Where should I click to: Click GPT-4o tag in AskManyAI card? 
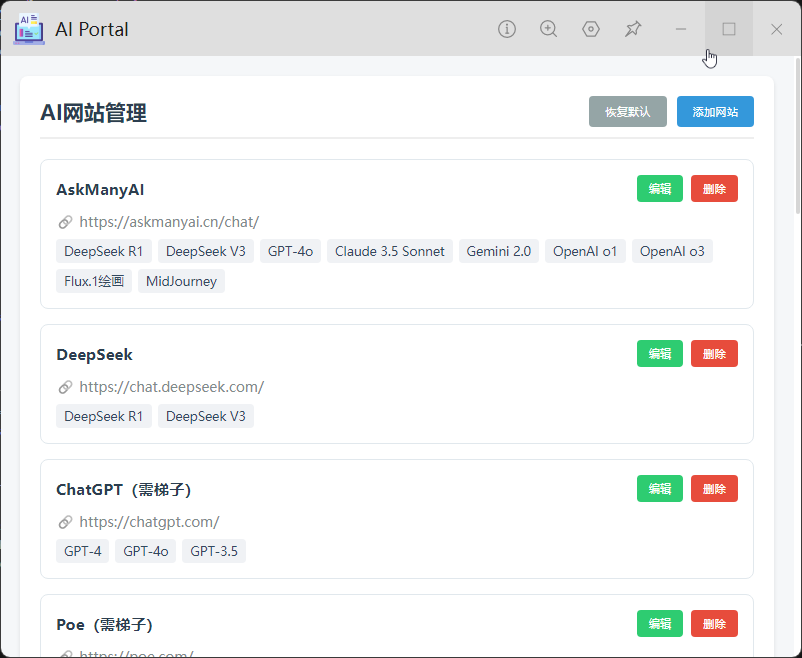(290, 251)
